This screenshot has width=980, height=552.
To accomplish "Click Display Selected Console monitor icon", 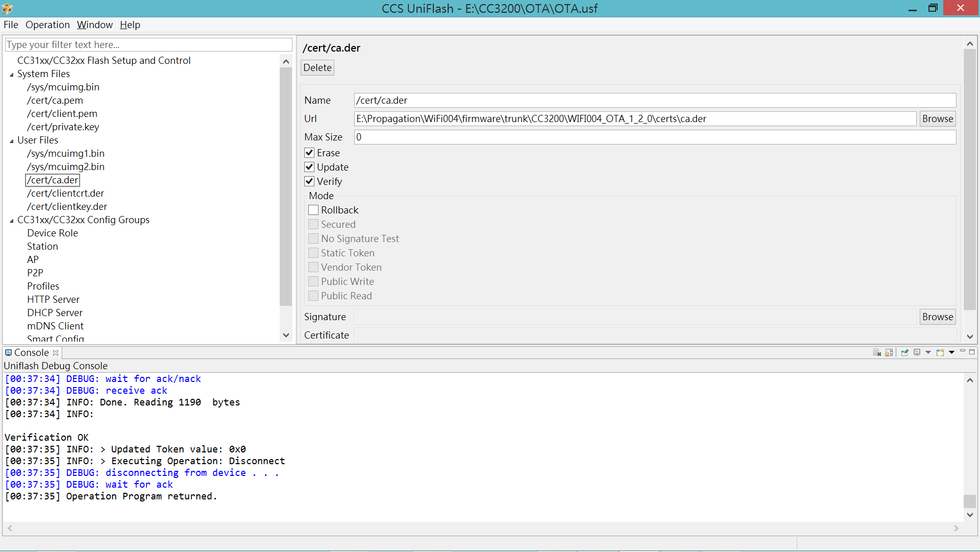I will (x=917, y=352).
